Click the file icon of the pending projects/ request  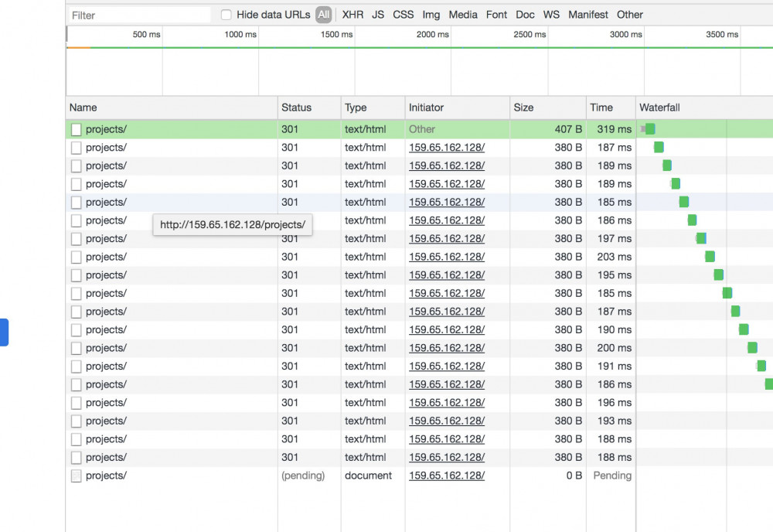tap(76, 476)
